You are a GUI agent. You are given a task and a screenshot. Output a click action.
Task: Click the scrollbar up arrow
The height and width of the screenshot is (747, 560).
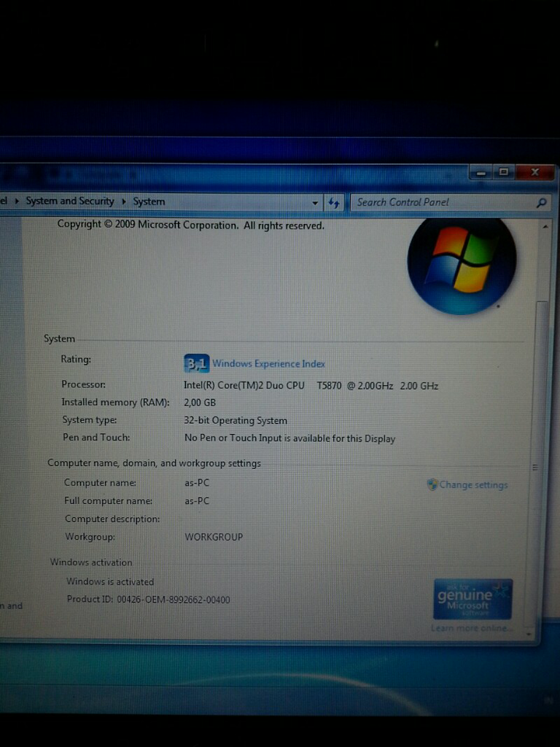(x=545, y=227)
